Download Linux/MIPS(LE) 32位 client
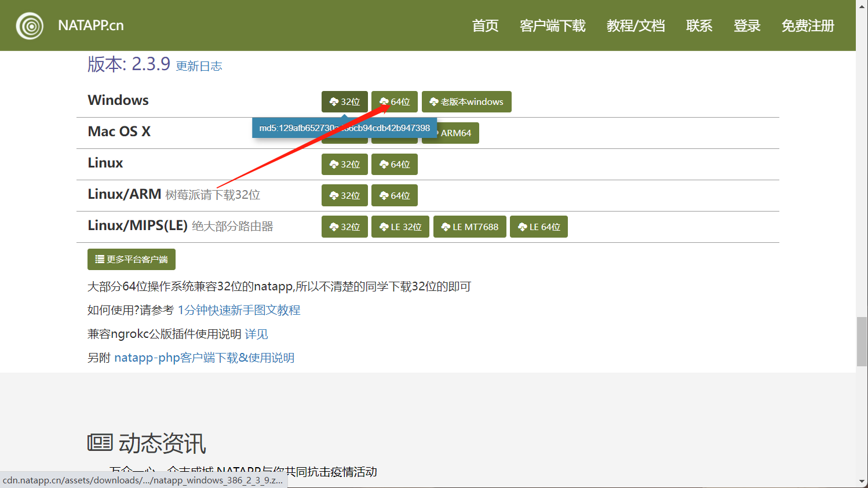This screenshot has height=488, width=868. pyautogui.click(x=345, y=227)
